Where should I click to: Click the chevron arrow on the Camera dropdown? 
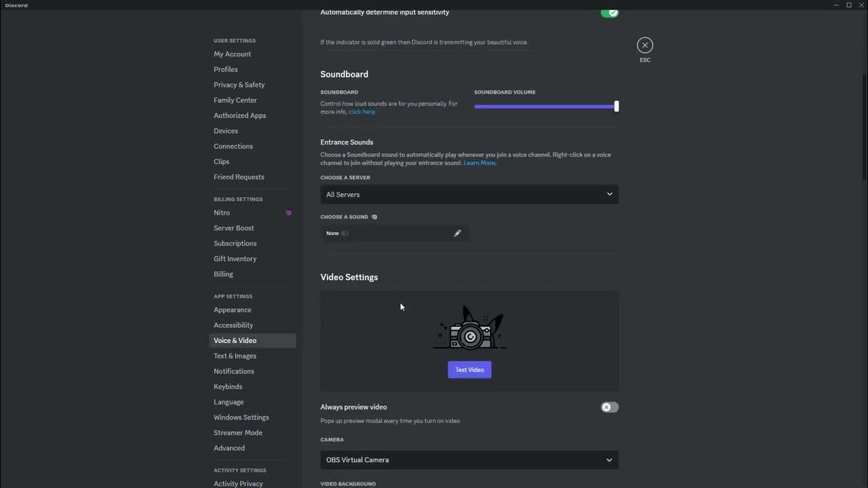609,460
